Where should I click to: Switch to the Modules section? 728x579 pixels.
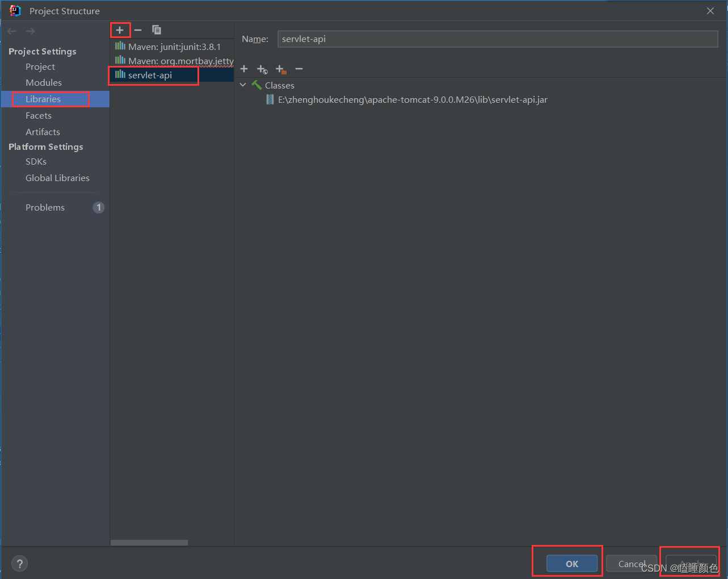[x=44, y=82]
